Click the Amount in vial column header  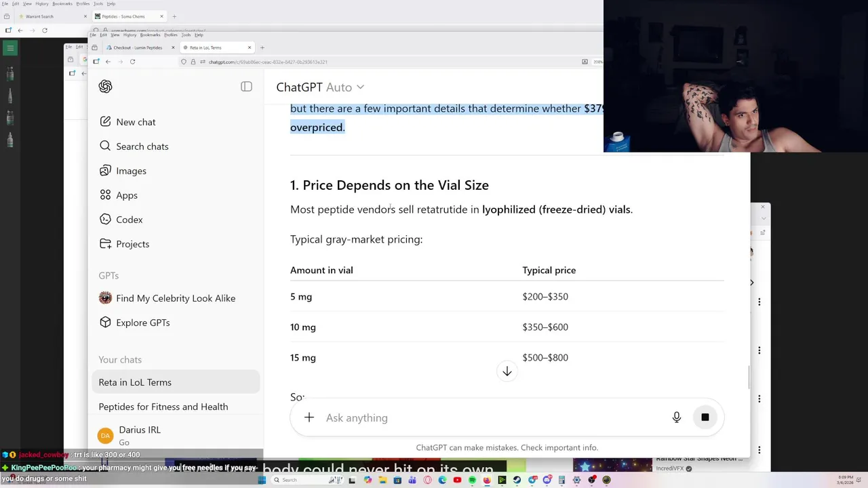coord(321,270)
